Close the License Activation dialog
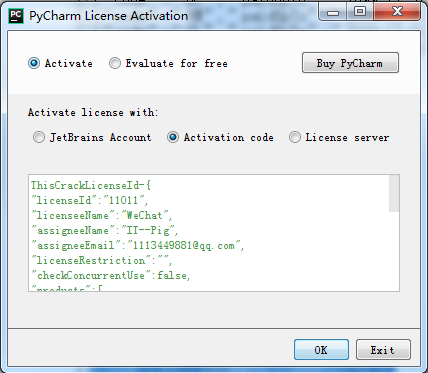Viewport: 428px width, 373px height. pos(397,12)
